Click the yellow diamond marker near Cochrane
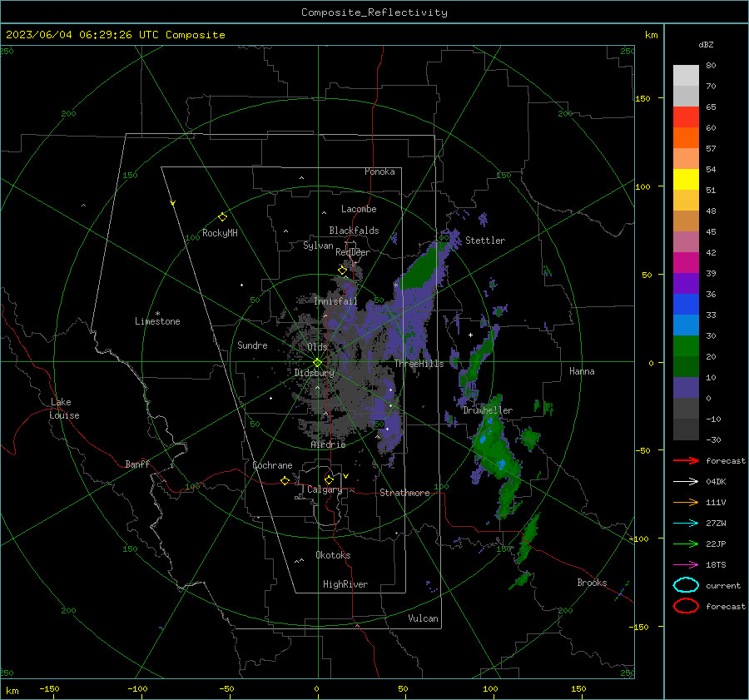 (x=285, y=481)
